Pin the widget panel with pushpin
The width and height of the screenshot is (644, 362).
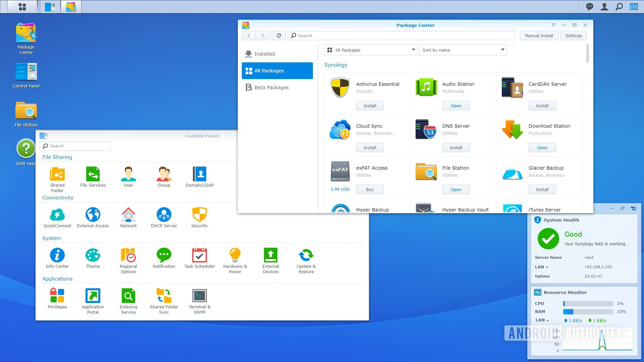622,208
